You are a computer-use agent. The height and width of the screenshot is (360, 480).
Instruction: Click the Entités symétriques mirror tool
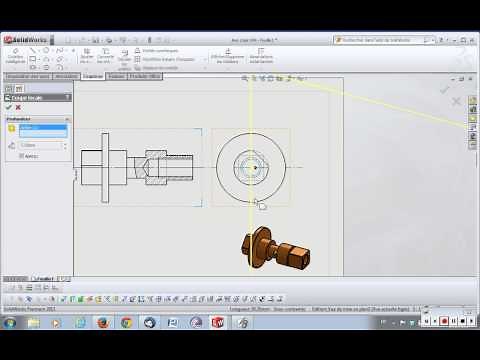point(157,51)
